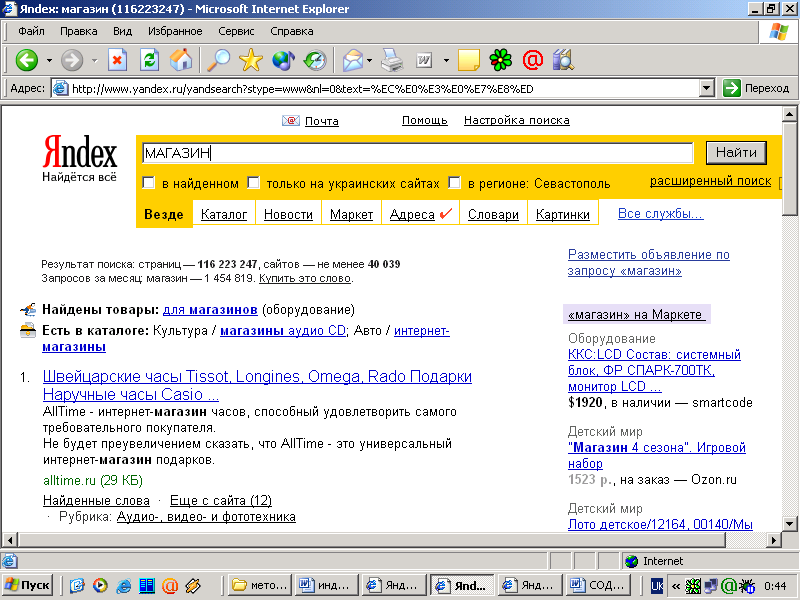Click the yellow note toolbar icon

[x=469, y=60]
